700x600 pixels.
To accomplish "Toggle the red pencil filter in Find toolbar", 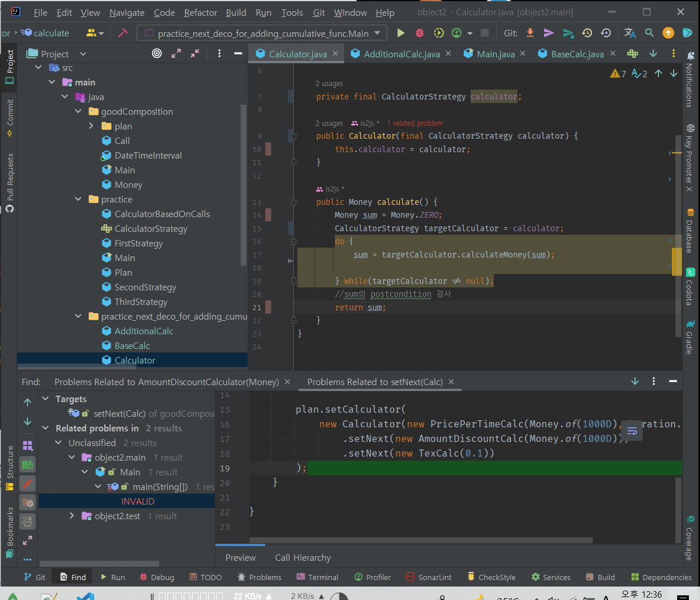I will click(x=28, y=484).
